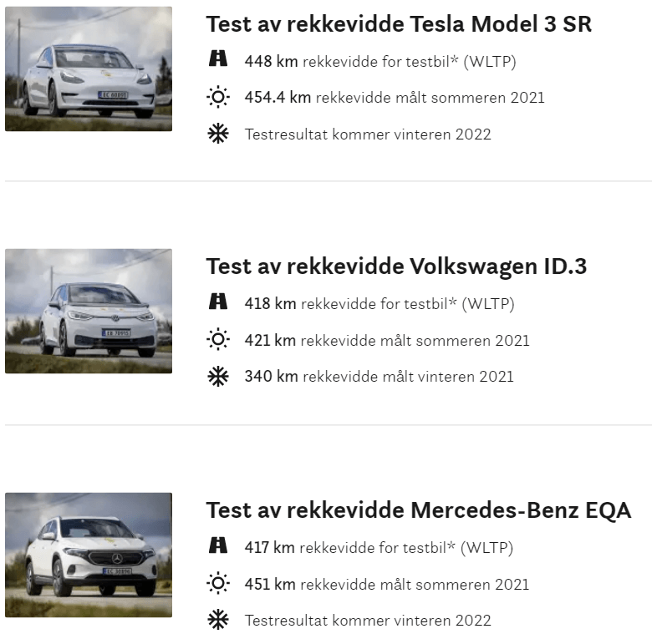
Task: Open the Test av rekkevidde Volkswagen ID.3 heading
Action: click(x=396, y=266)
